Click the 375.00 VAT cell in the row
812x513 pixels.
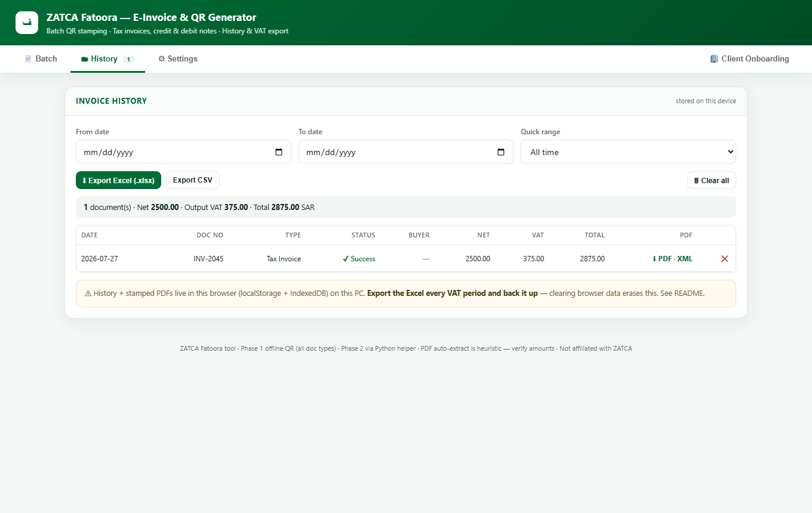pos(533,259)
